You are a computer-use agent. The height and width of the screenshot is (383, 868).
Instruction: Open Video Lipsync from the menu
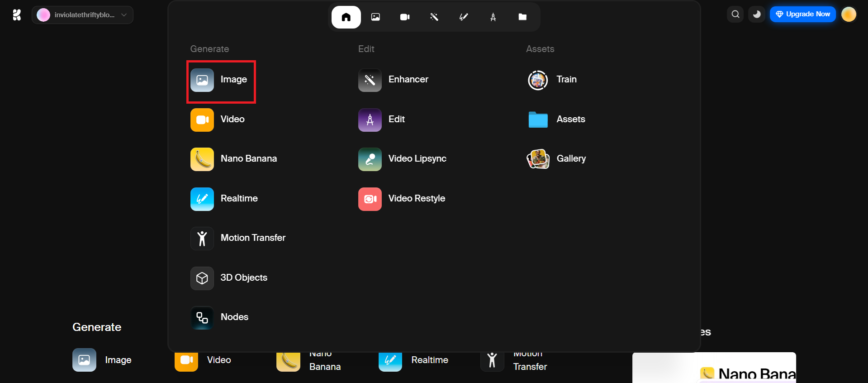pos(403,159)
